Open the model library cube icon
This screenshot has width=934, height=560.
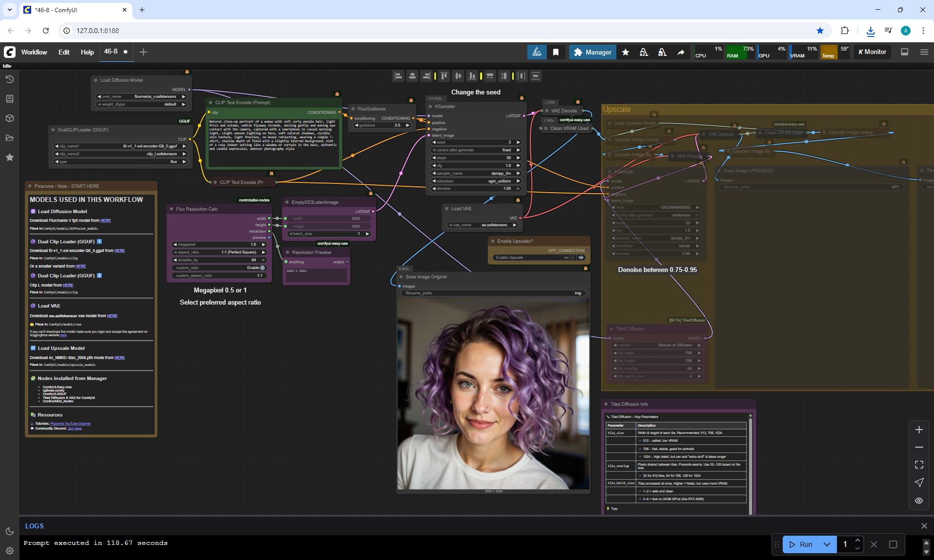click(x=9, y=118)
